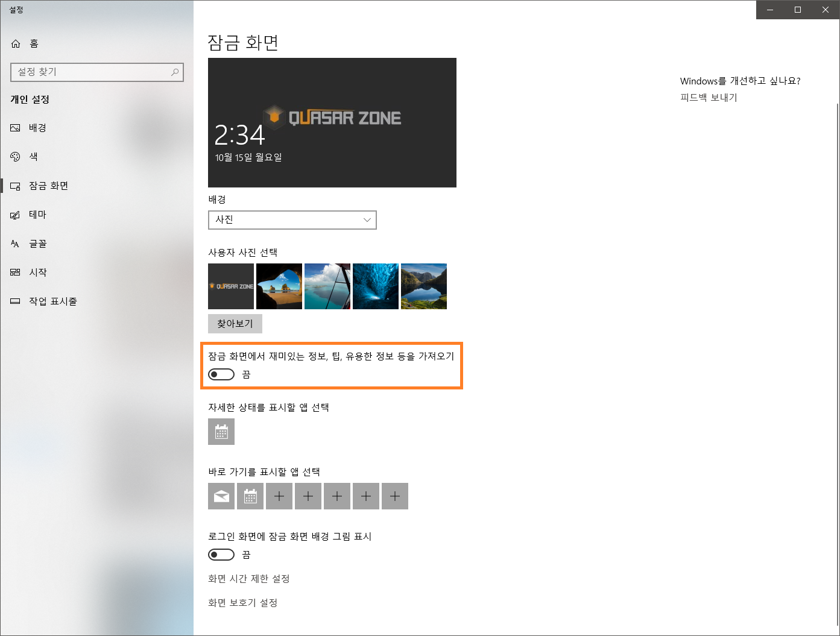Click the 'Windows를 개선하고 싶나요?' text
840x636 pixels.
741,81
